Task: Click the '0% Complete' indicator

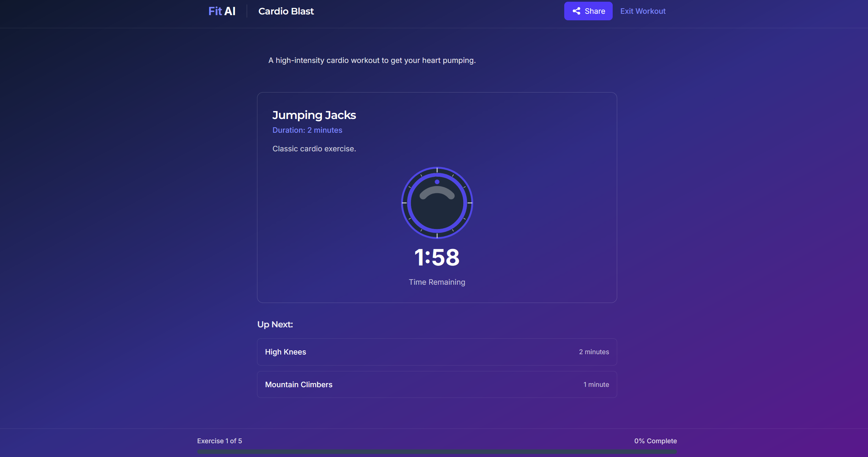Action: (655, 441)
